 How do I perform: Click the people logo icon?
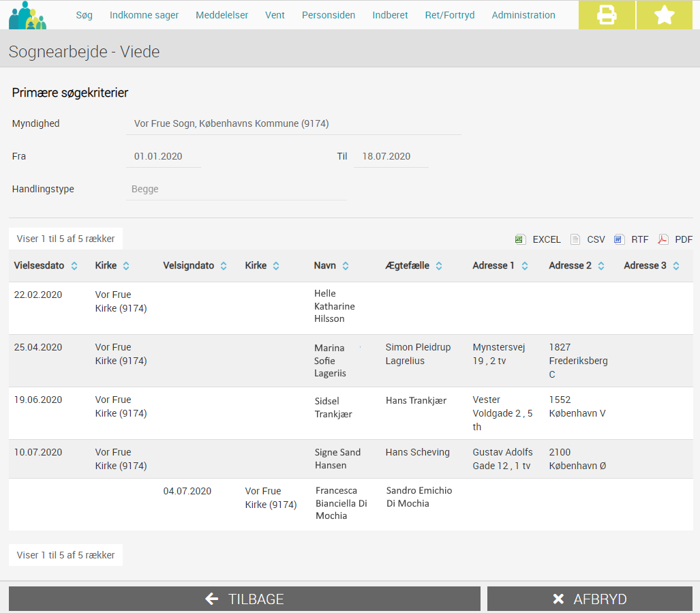coord(27,15)
